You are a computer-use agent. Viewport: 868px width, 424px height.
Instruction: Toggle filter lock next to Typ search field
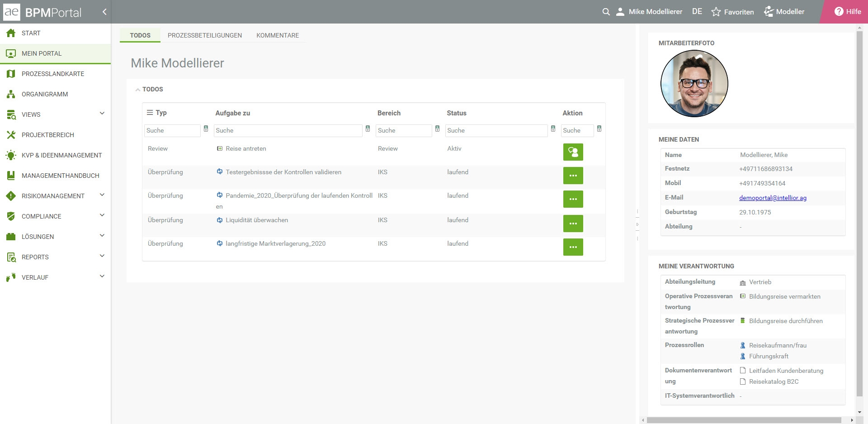click(x=206, y=129)
